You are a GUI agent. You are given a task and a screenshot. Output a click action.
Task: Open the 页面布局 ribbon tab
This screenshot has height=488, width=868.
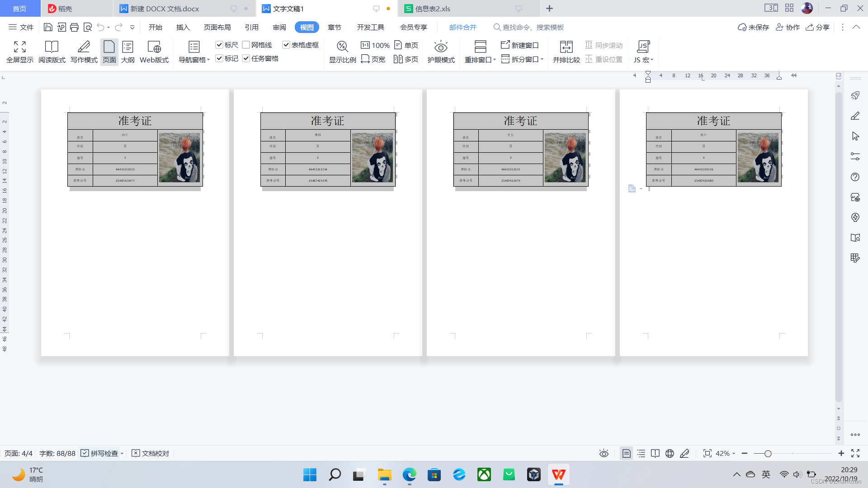[x=217, y=27]
